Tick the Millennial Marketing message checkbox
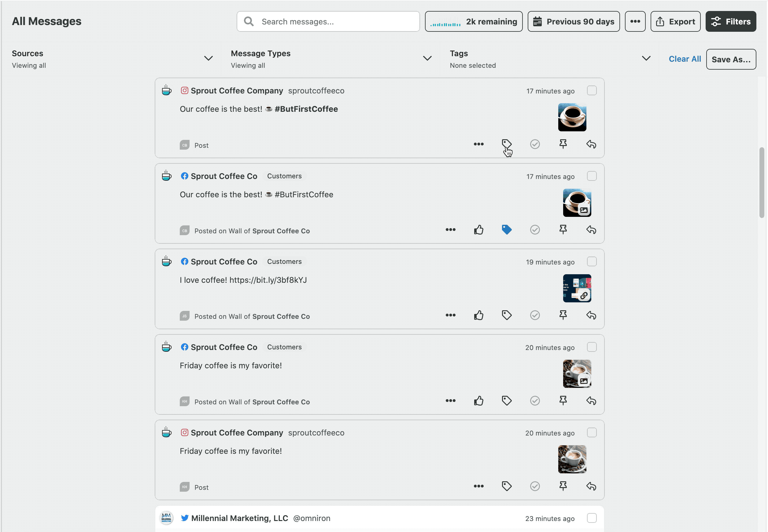 (x=592, y=518)
